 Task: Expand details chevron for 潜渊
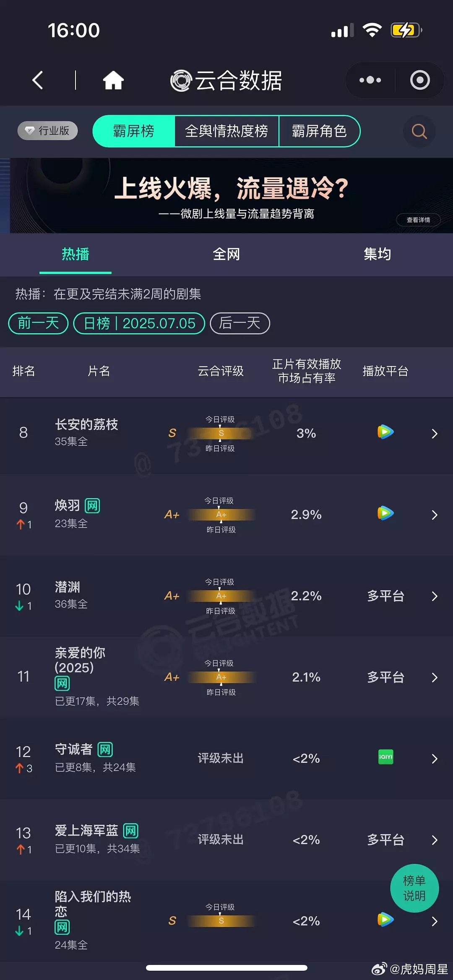click(435, 596)
